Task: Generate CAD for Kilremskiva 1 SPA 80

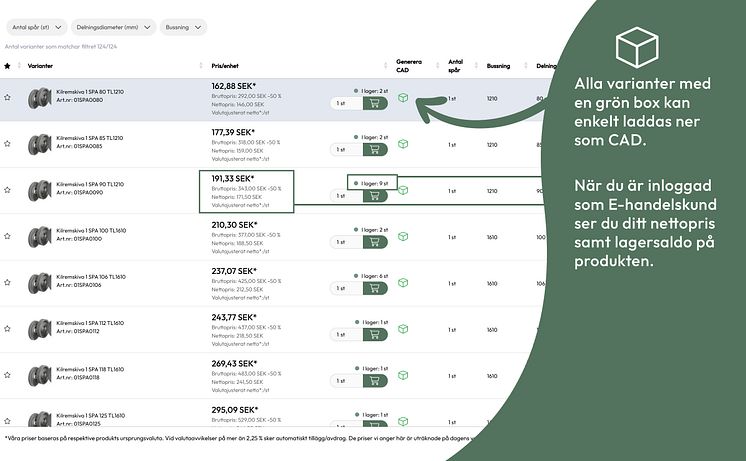Action: (402, 98)
